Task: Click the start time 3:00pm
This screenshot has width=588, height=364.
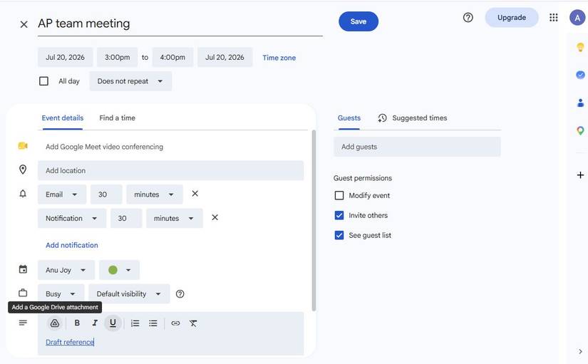Action: [118, 58]
